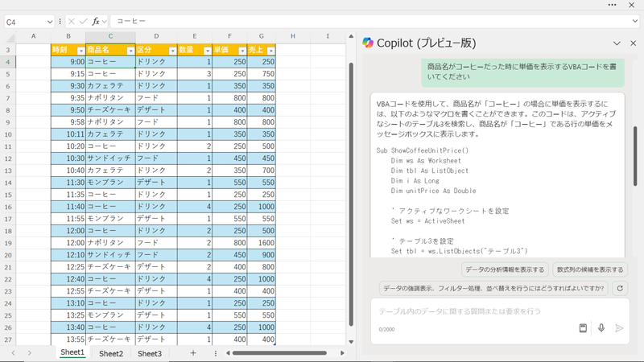Select column H header
The width and height of the screenshot is (644, 362).
(x=293, y=36)
